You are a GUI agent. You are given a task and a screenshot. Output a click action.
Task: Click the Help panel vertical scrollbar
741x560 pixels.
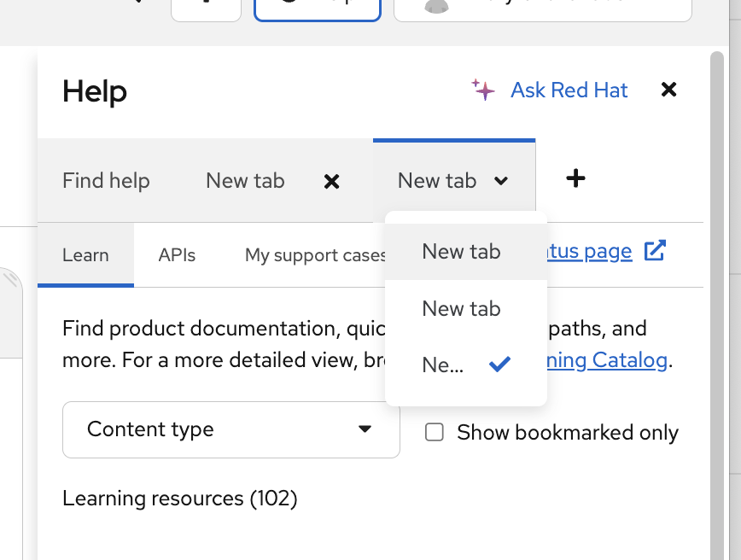click(x=717, y=299)
